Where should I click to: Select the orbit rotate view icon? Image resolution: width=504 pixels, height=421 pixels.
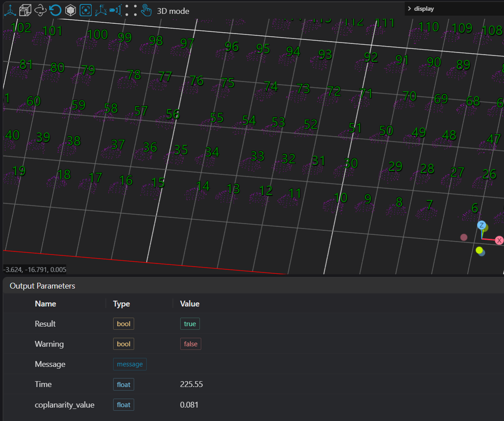click(x=40, y=10)
